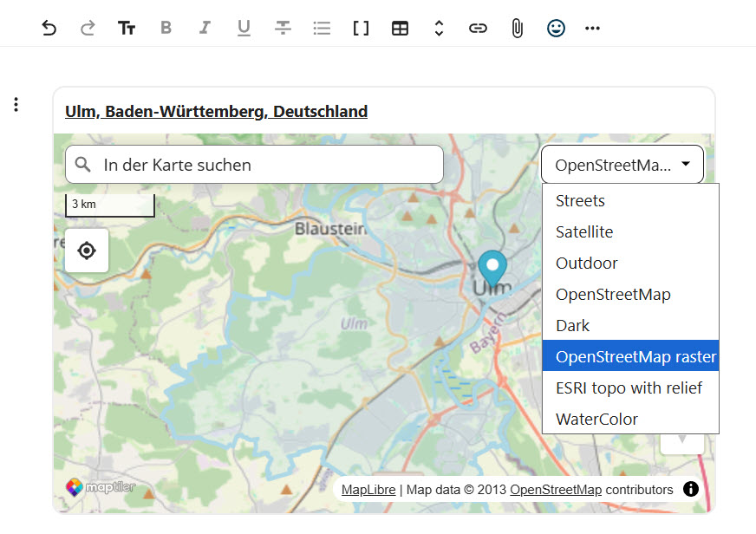Open the text size formatting tool
The width and height of the screenshot is (756, 534).
click(x=127, y=28)
